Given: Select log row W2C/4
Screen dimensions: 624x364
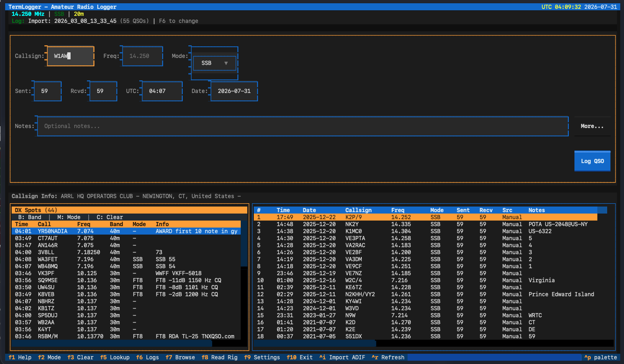Looking at the screenshot, I should tap(425, 280).
